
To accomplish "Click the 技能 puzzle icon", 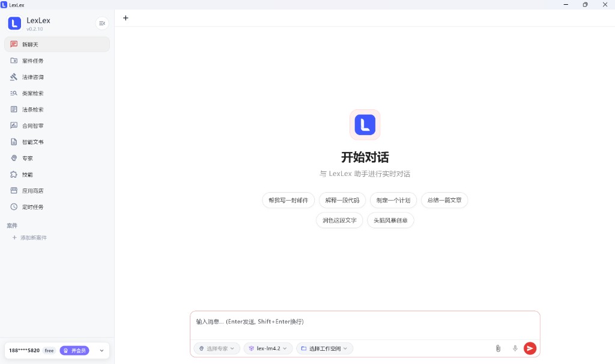I will point(14,174).
